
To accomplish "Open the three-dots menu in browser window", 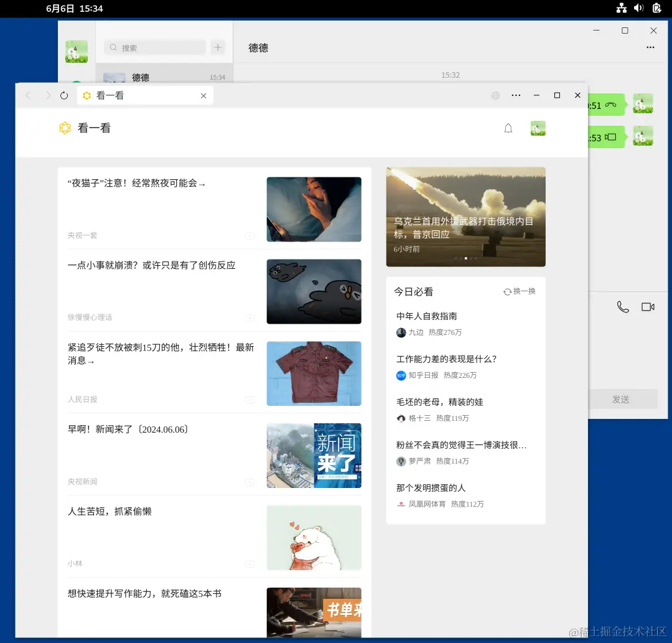I will pyautogui.click(x=516, y=95).
